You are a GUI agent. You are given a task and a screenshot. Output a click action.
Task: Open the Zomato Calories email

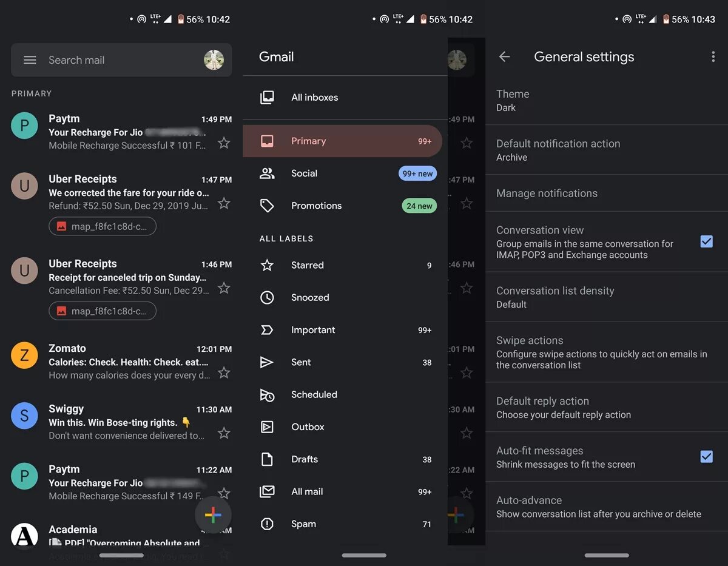tap(121, 362)
